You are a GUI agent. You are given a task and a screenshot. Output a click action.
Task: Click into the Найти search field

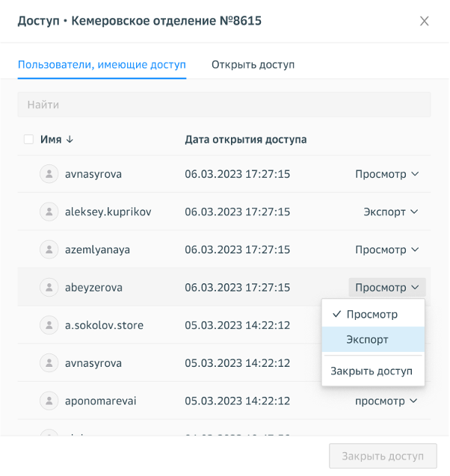[224, 105]
